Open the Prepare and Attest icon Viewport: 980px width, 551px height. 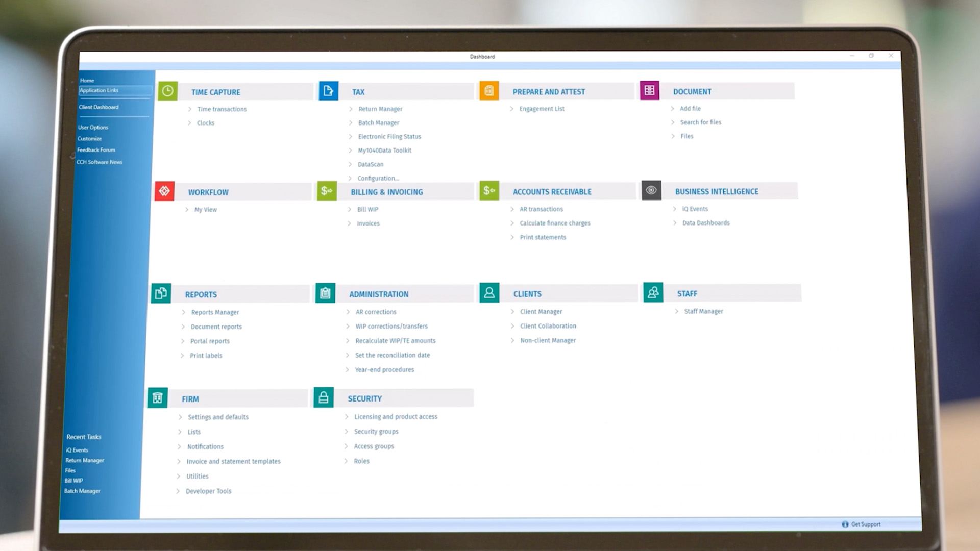[x=488, y=90]
